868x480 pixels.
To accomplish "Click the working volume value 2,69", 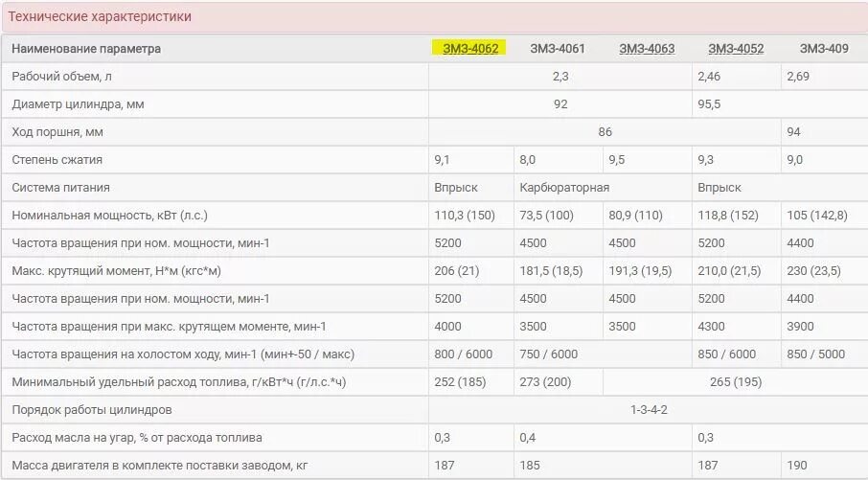I will pos(798,77).
